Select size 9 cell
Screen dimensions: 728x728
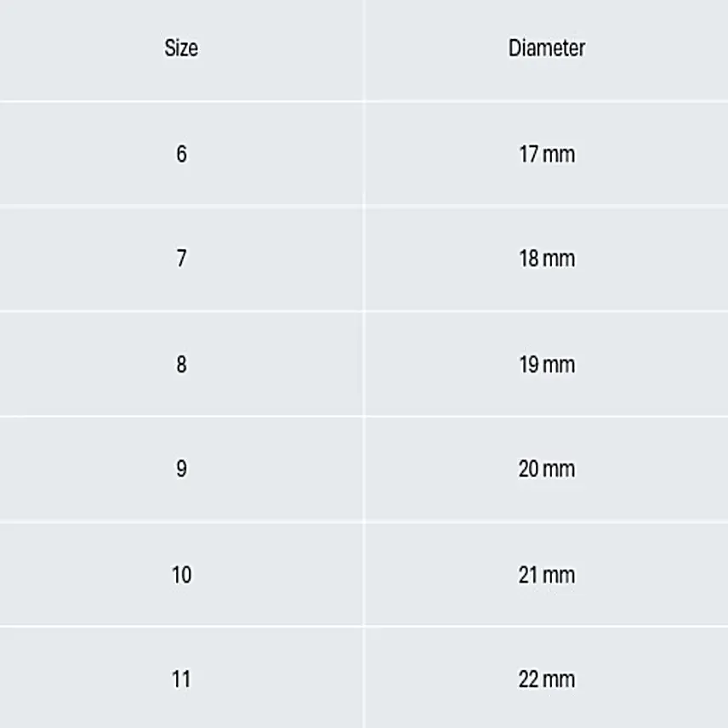[181, 469]
